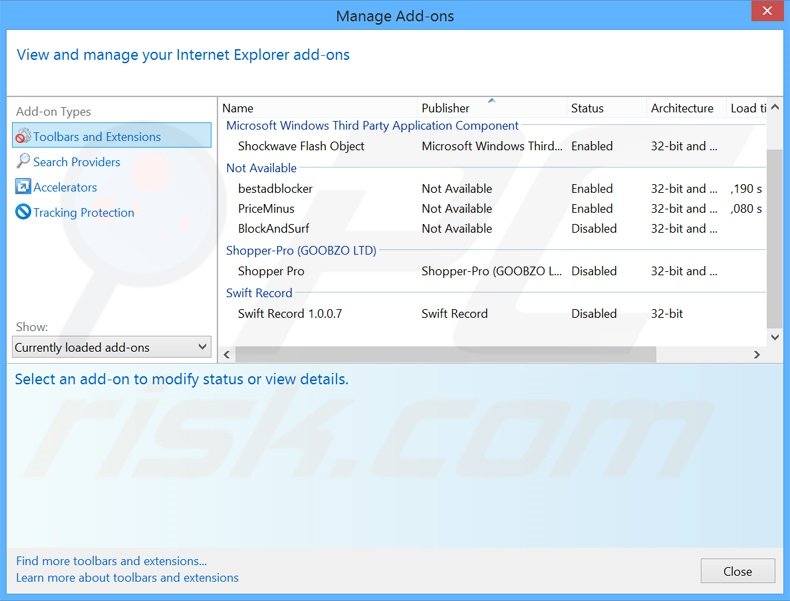The width and height of the screenshot is (790, 601).
Task: Click the vertical scrollbar down arrow
Action: (x=775, y=337)
